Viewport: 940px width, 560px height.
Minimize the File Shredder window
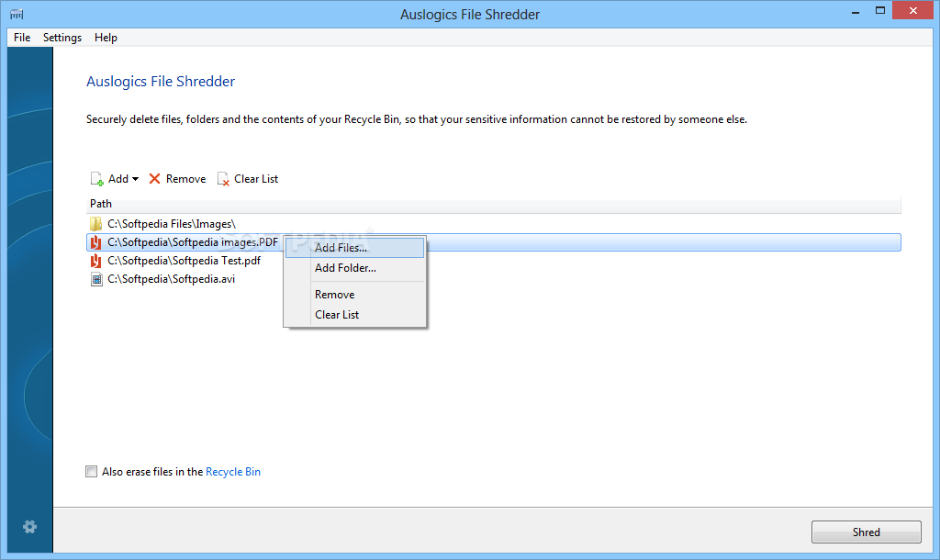(856, 11)
